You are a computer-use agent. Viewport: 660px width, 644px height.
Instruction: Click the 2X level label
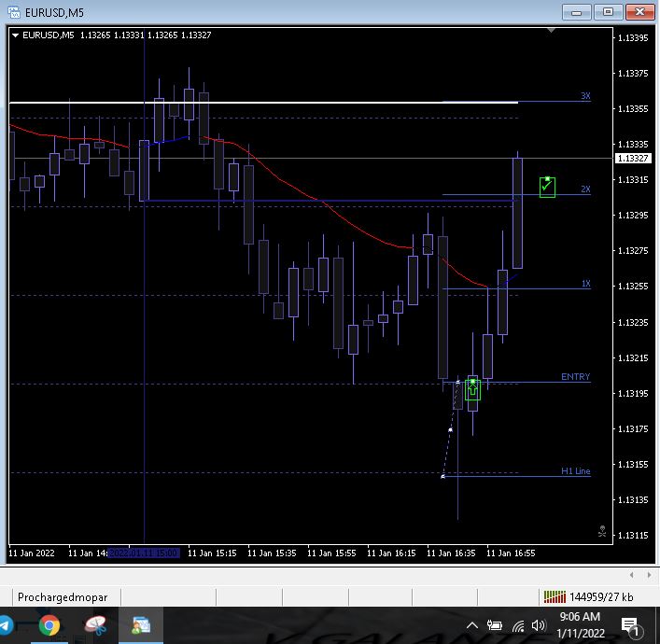tap(585, 189)
